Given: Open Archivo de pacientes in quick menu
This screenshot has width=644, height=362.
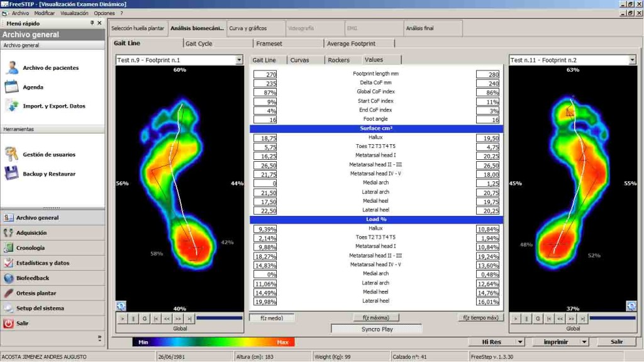Looking at the screenshot, I should 50,68.
